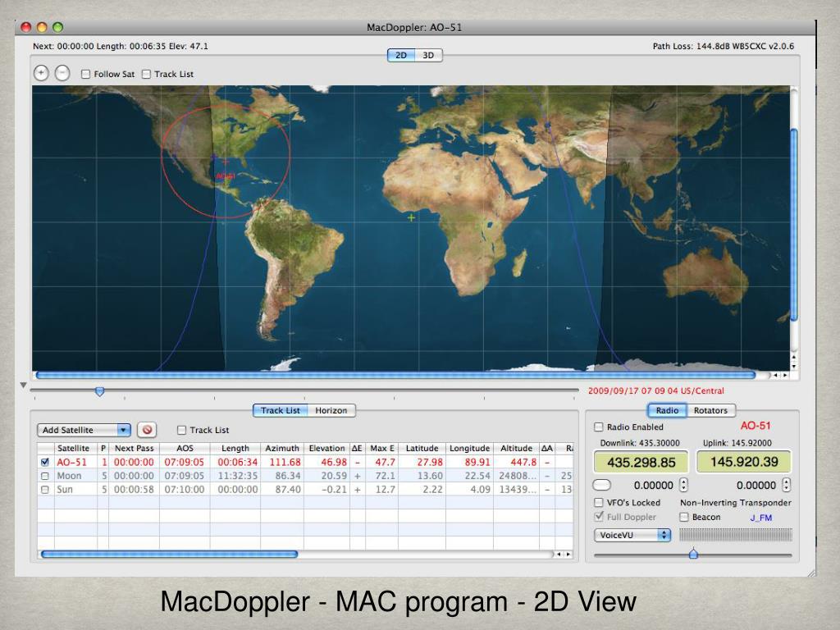Sort by Elevation column header
Image resolution: width=840 pixels, height=630 pixels.
click(326, 448)
